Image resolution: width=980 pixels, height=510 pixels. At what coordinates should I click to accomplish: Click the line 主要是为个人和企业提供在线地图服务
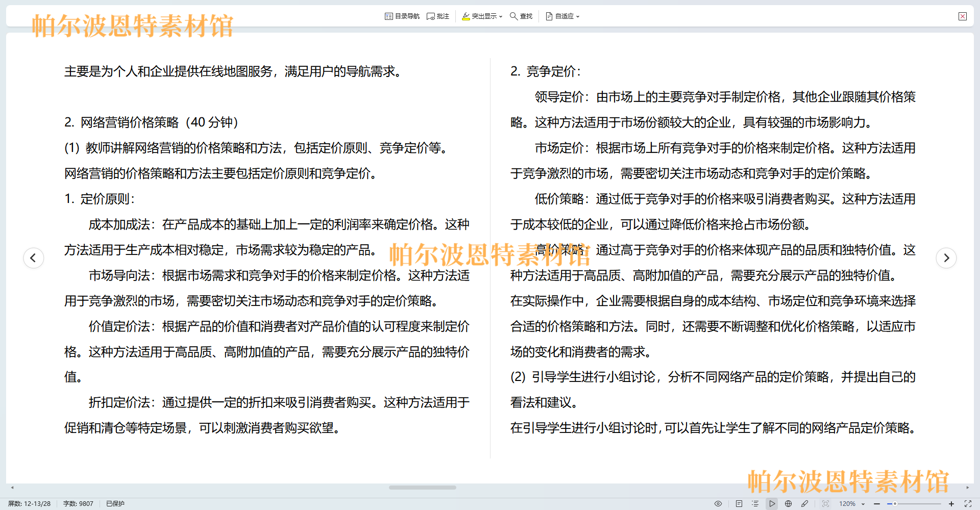(234, 71)
